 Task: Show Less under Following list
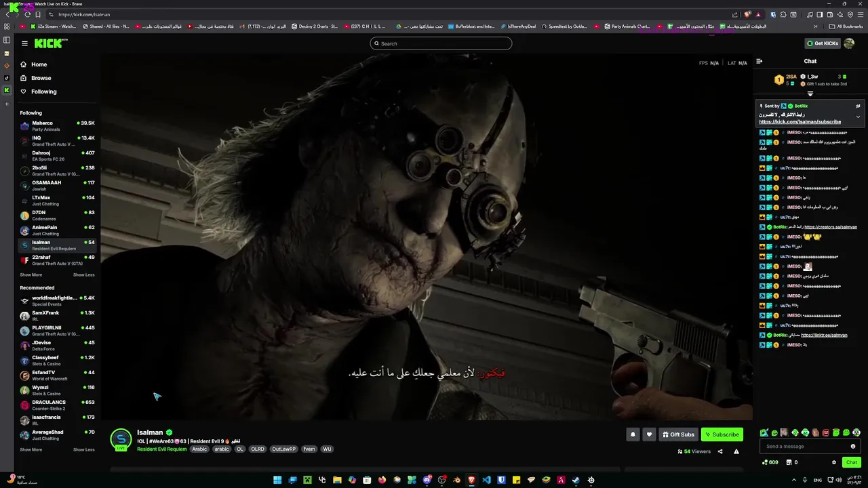[84, 274]
